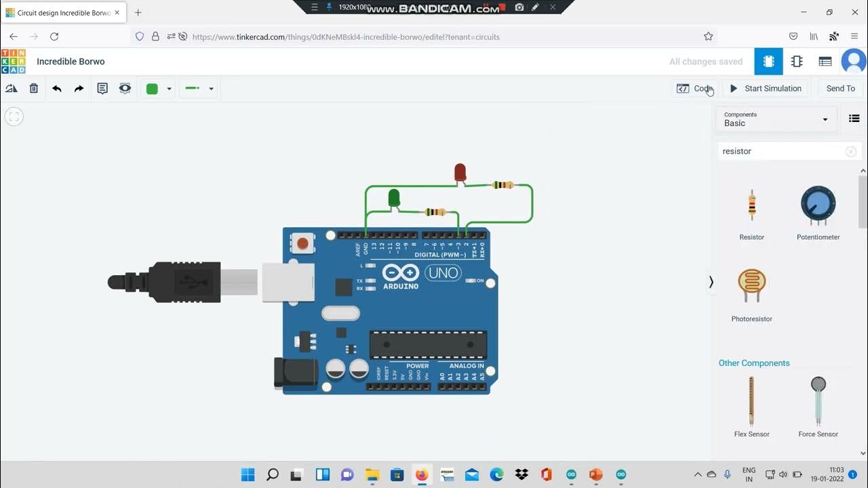The image size is (868, 488).
Task: Reload the browser page
Action: click(x=54, y=37)
